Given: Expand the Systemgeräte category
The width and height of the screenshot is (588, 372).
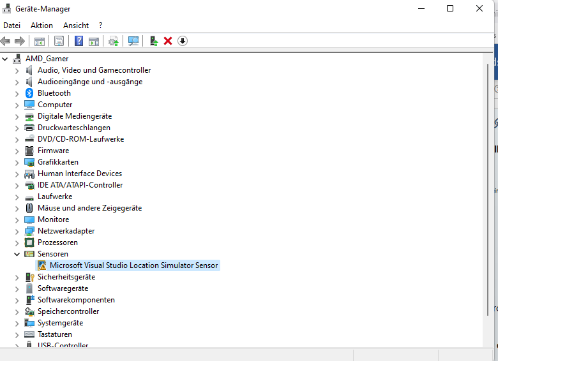Looking at the screenshot, I should point(17,324).
